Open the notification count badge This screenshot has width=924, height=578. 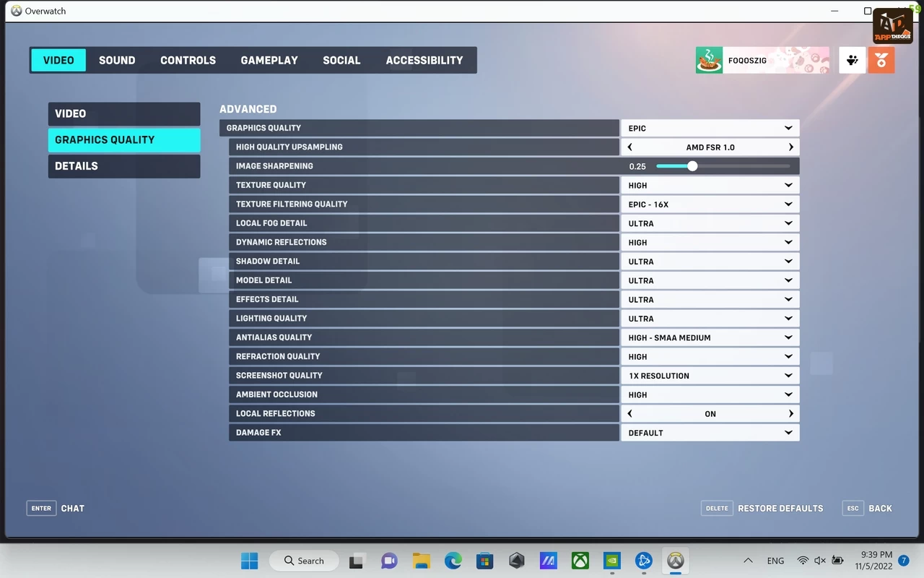[904, 561]
